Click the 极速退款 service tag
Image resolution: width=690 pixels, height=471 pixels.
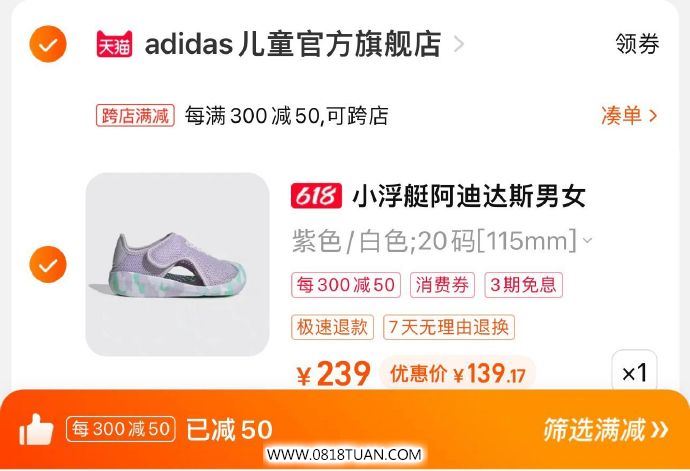coord(332,327)
